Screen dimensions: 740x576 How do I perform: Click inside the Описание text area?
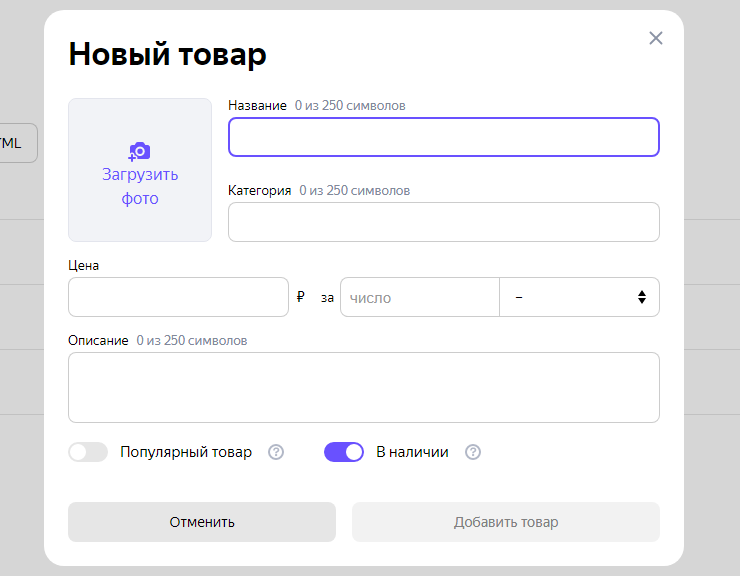(363, 387)
